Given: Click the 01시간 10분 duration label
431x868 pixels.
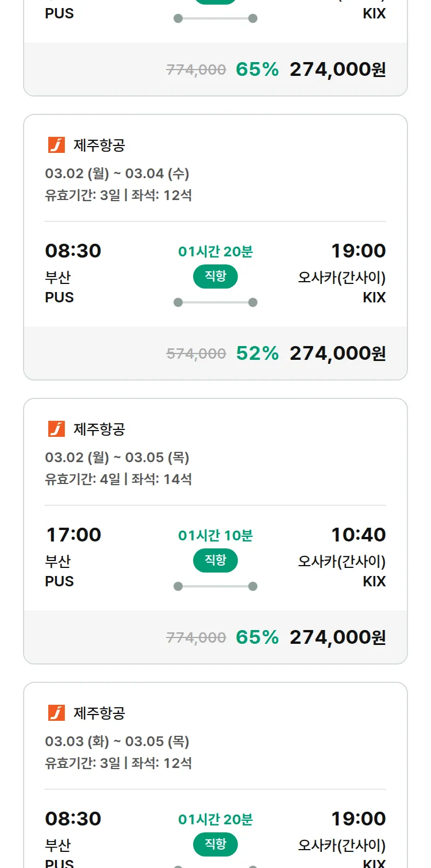Looking at the screenshot, I should click(215, 536).
